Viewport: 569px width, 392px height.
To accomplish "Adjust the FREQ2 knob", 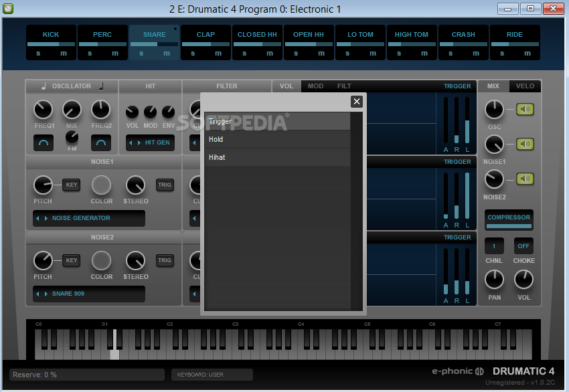I will click(101, 110).
